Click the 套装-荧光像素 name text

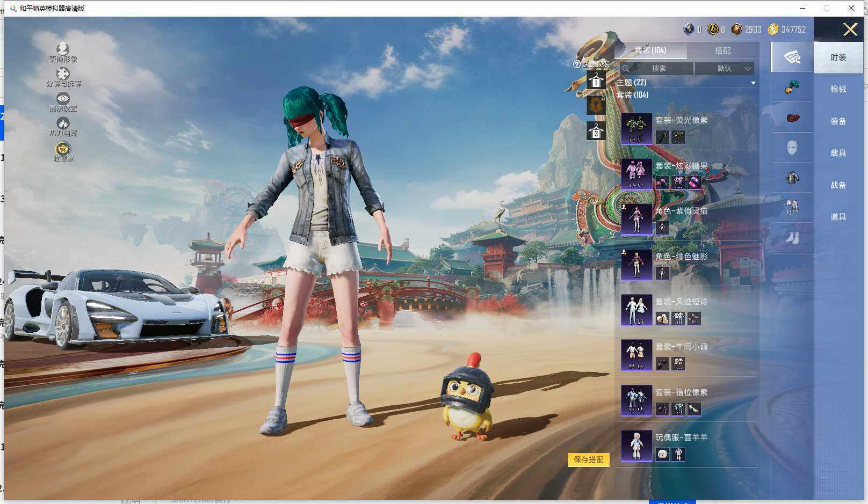coord(682,120)
